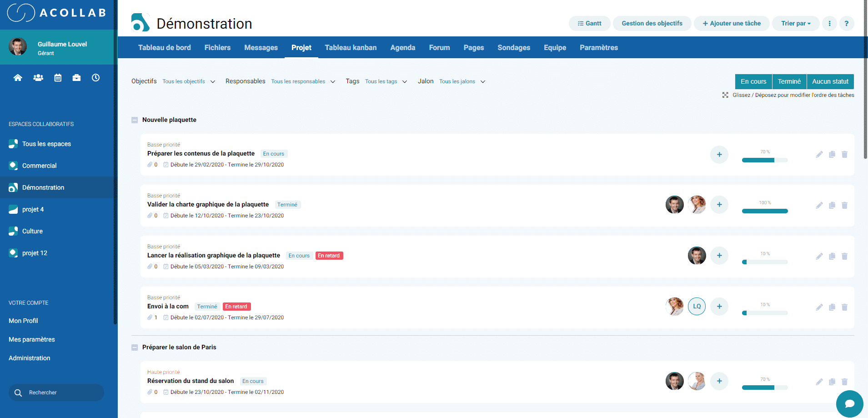Add assignee to 'Réservation du stand du salon'
Image resolution: width=868 pixels, height=418 pixels.
719,381
